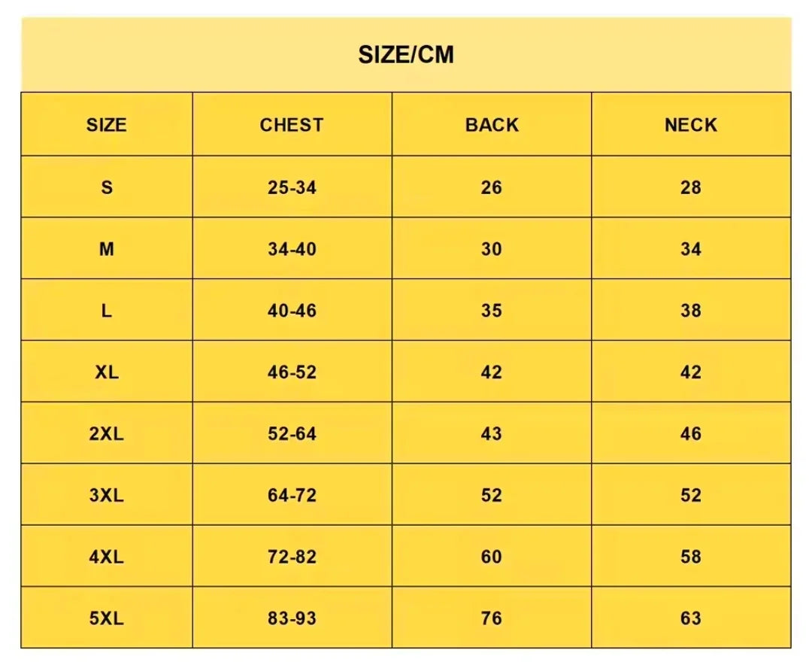Select chest value 64-72
812x668 pixels.
tap(292, 495)
